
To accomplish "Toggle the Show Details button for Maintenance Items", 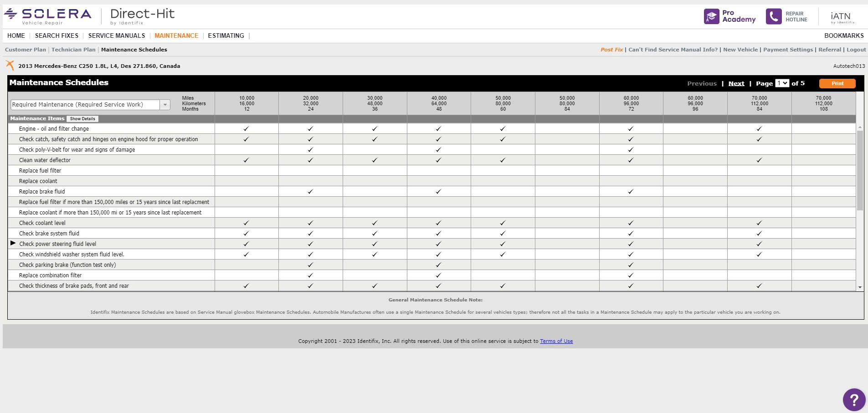I will pyautogui.click(x=82, y=119).
